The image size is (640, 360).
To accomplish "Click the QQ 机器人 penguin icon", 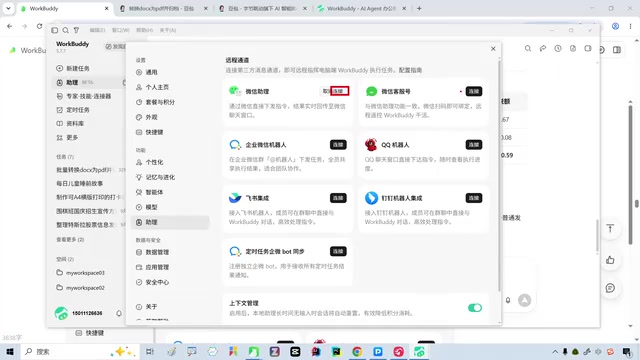I will [371, 144].
